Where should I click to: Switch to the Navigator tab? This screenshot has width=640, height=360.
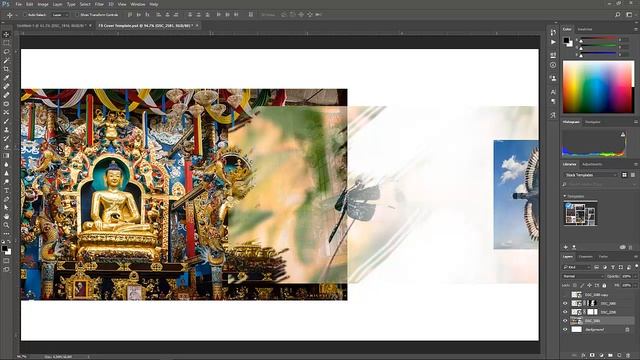coord(593,122)
